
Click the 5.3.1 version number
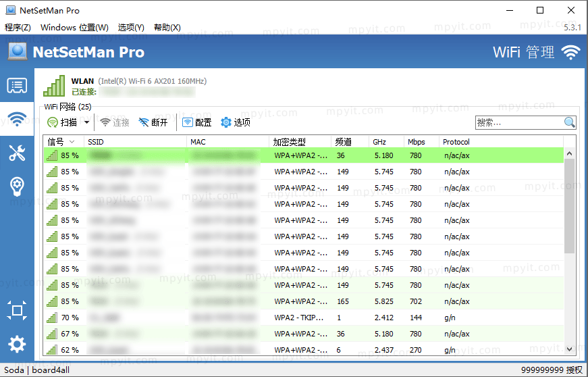tap(572, 28)
